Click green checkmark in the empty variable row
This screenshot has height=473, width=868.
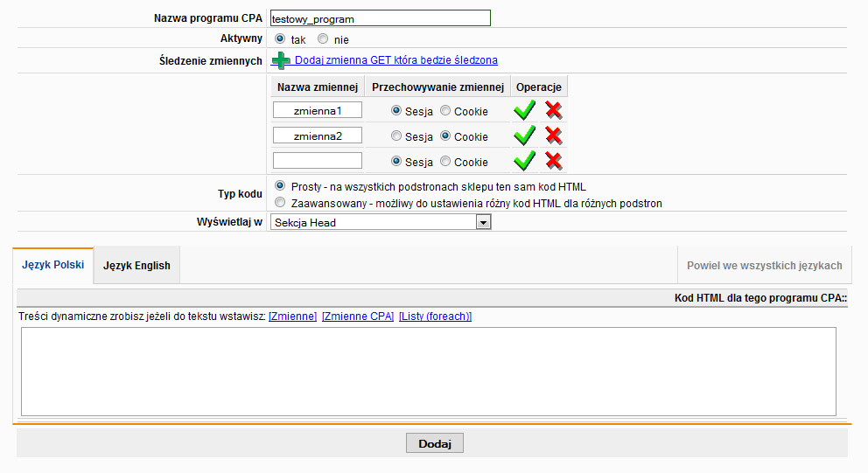pos(524,161)
